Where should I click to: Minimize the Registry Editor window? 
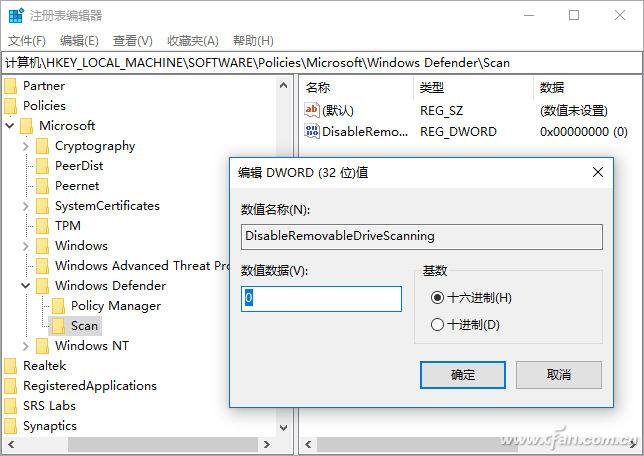click(529, 16)
